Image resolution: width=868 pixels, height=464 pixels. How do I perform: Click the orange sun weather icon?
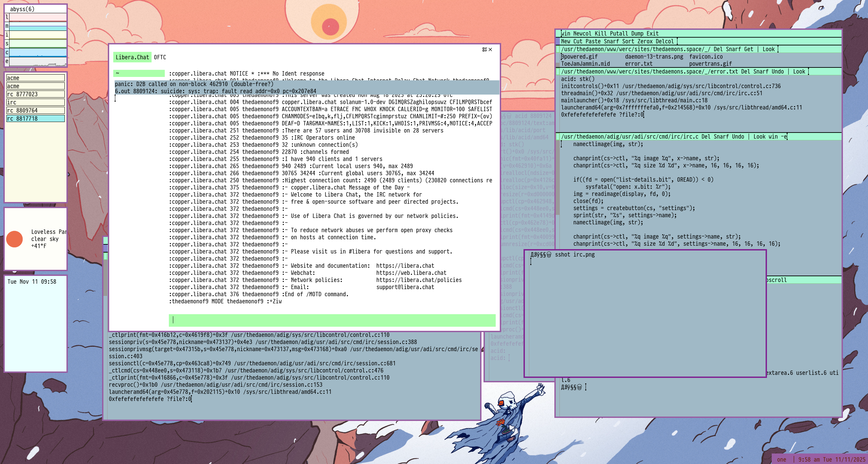[15, 239]
